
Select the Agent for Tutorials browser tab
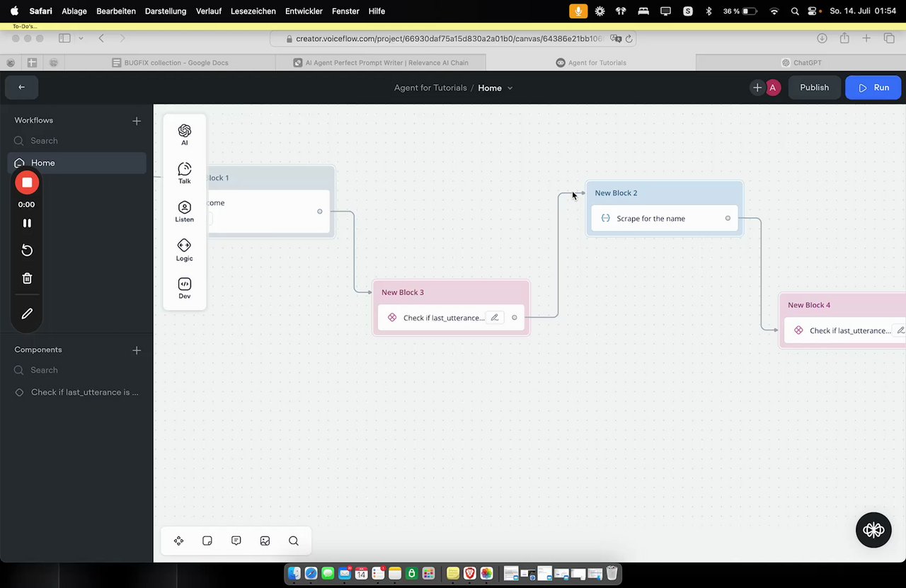coord(591,62)
